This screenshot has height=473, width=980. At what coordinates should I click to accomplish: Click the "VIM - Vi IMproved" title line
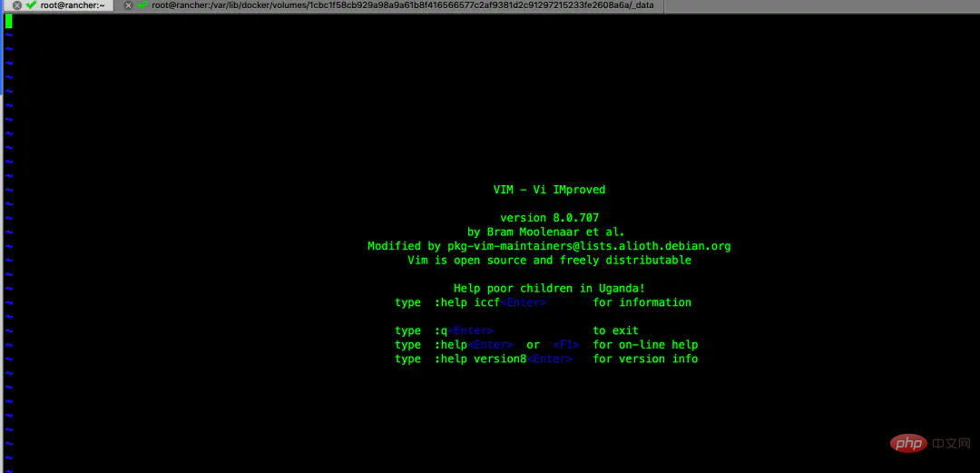[x=549, y=190]
